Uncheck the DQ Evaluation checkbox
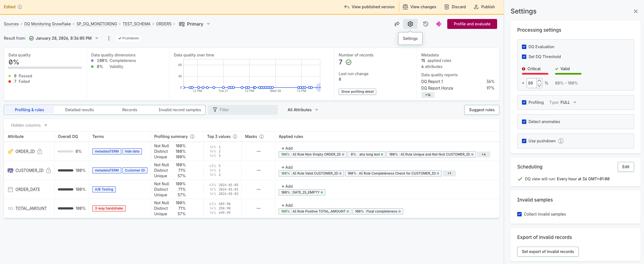This screenshot has height=264, width=644. 524,47
